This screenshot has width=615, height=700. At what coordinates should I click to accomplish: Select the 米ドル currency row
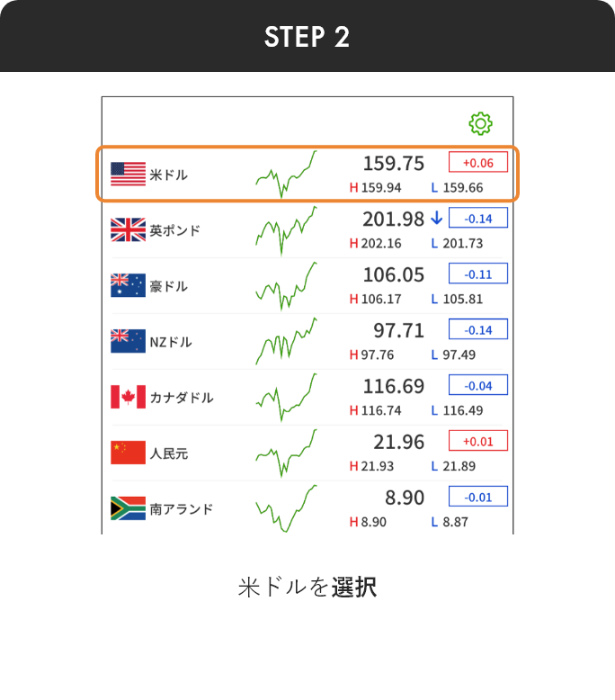pyautogui.click(x=307, y=175)
